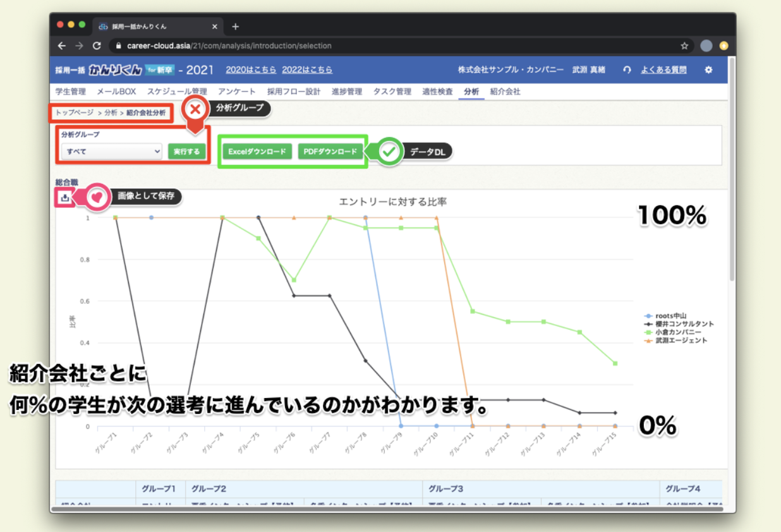Click the Excelダウンロード button
This screenshot has height=532, width=781.
[x=257, y=152]
